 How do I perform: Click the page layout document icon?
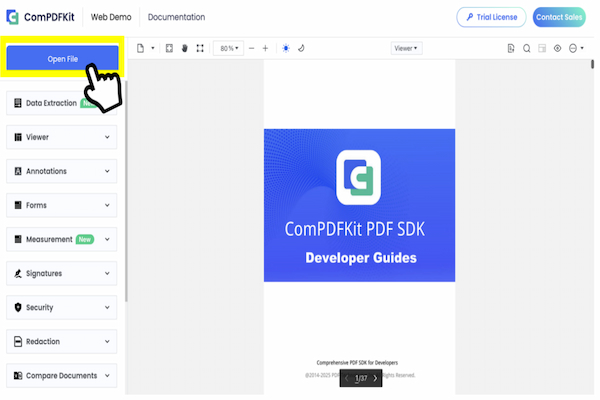click(x=140, y=48)
